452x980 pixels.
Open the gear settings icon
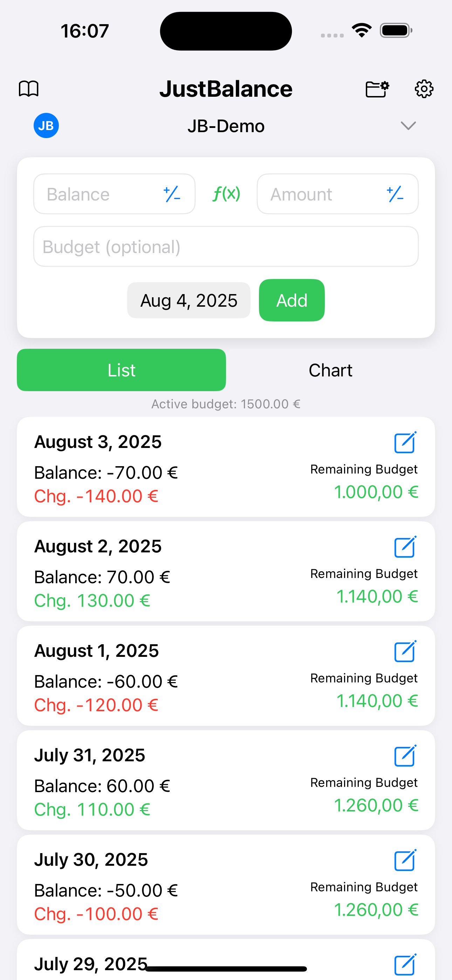click(x=424, y=89)
